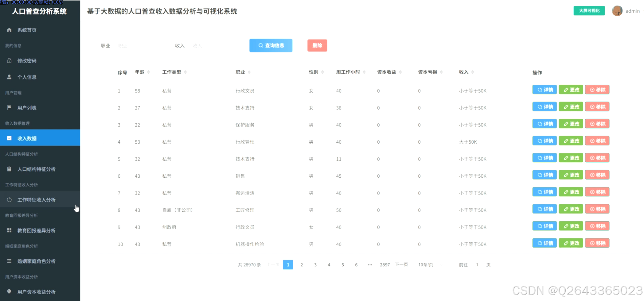Go to page 5 in pagination
Viewport: 644px width, 301px height.
[343, 265]
